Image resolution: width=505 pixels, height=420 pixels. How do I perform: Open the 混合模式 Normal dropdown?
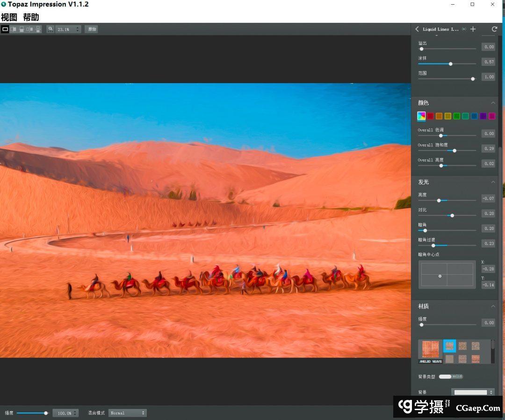coord(128,413)
